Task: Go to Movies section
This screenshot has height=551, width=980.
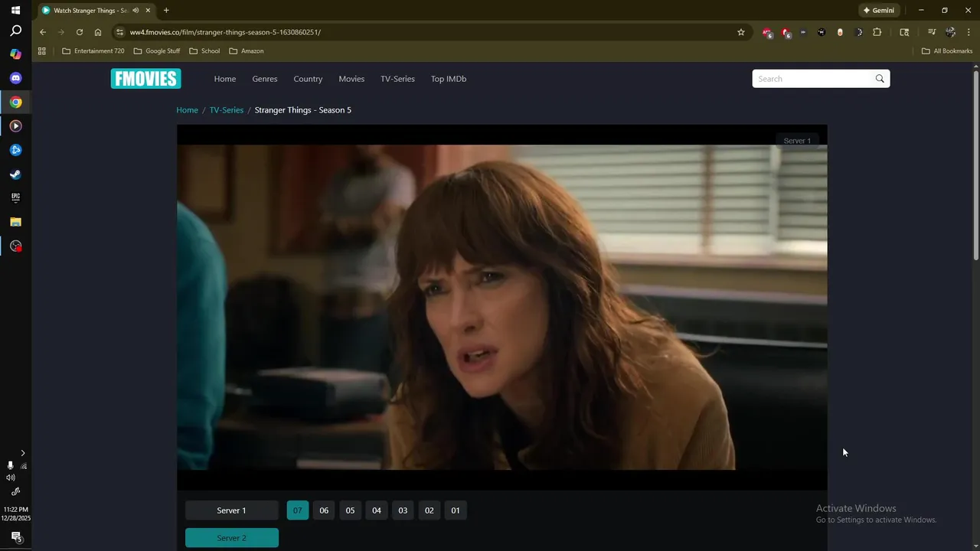Action: pyautogui.click(x=351, y=79)
